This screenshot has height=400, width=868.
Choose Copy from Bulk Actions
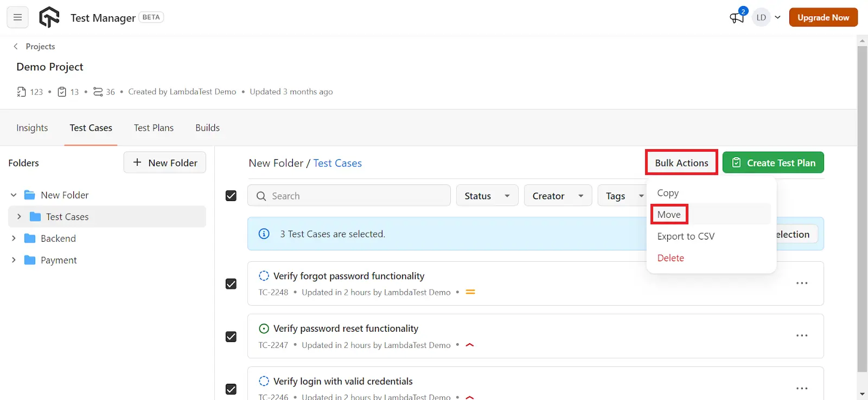668,193
